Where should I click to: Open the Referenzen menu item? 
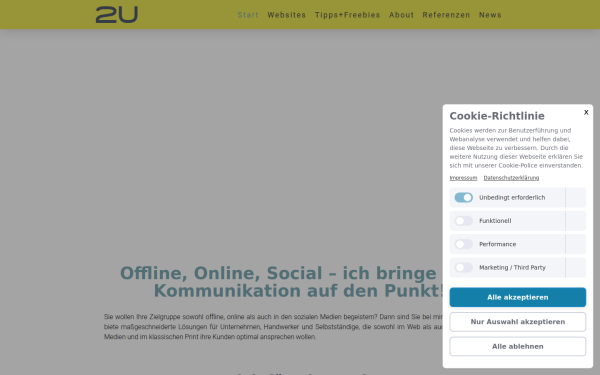[x=446, y=15]
